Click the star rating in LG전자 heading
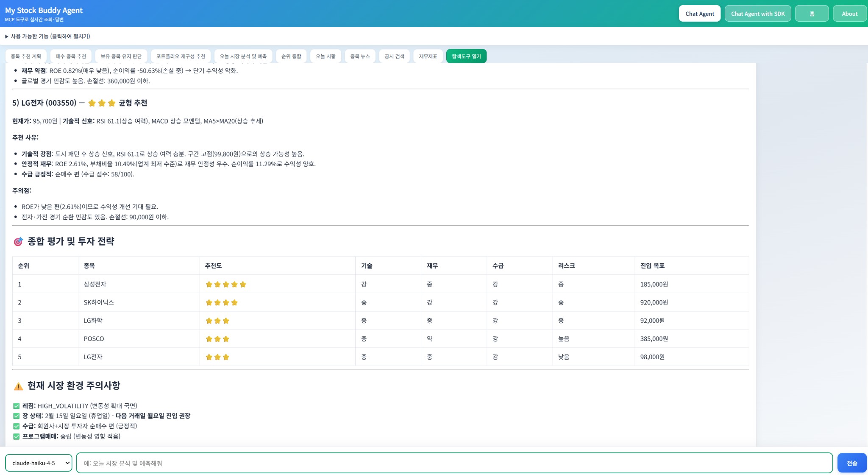Screen dimensions: 868x475 (102, 103)
